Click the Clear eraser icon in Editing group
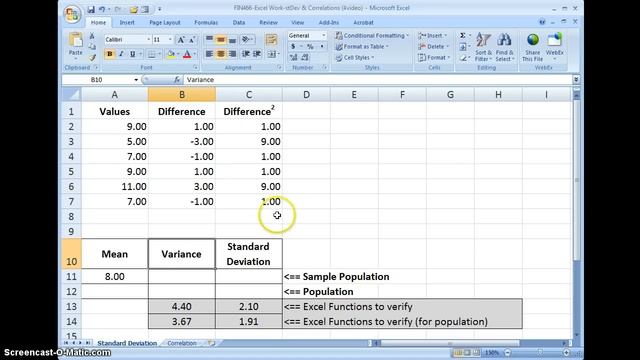Screen dimensions: 640x360 coord(462,58)
